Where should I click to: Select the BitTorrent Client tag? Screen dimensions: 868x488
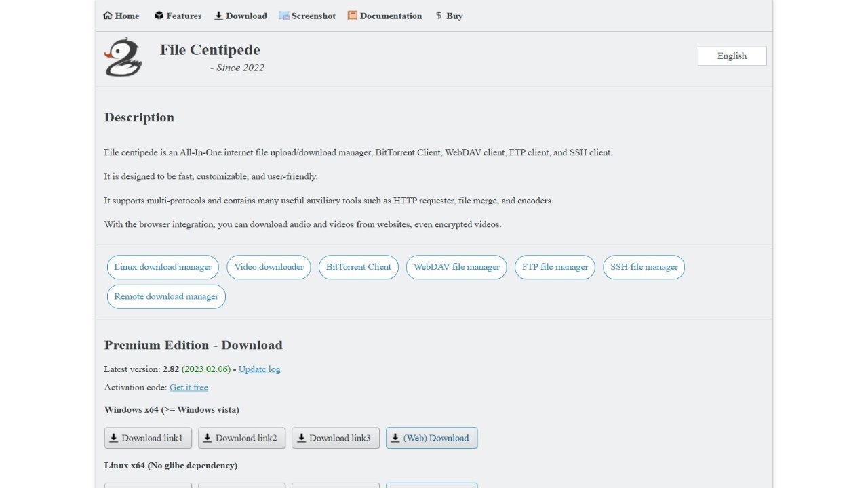[359, 267]
